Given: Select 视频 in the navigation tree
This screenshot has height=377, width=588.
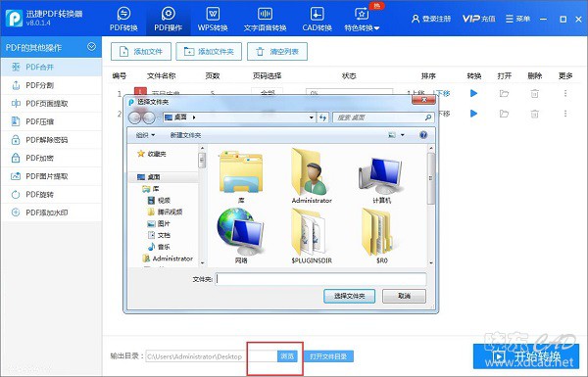Looking at the screenshot, I should [x=159, y=201].
